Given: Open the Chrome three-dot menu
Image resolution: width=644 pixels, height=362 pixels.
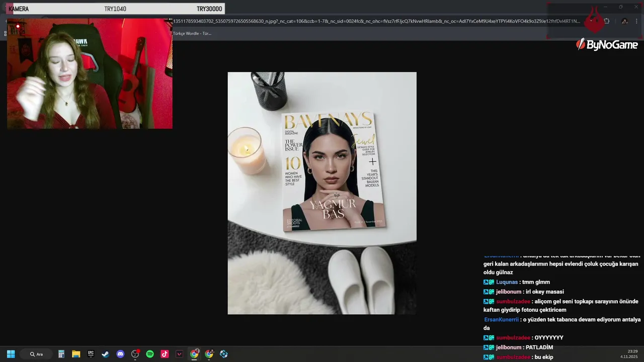Looking at the screenshot, I should click(637, 21).
